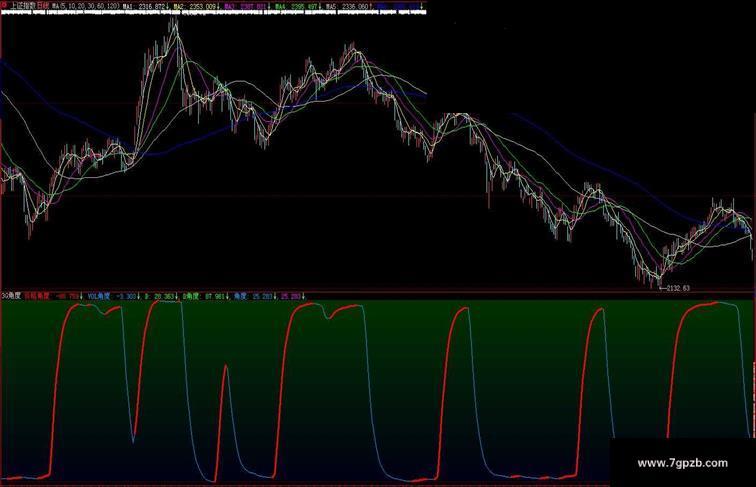Select the 日线 period label
Viewport: 756px width, 487px height.
point(43,6)
